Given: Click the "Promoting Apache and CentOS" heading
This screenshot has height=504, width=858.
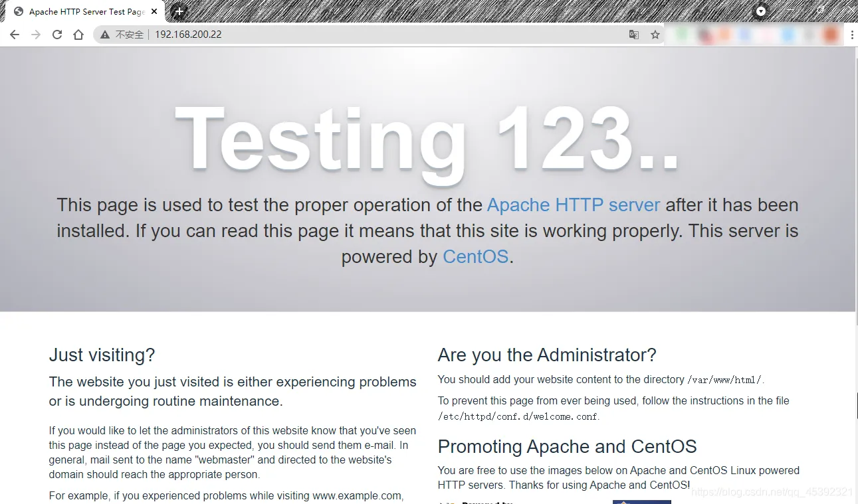Looking at the screenshot, I should [567, 446].
